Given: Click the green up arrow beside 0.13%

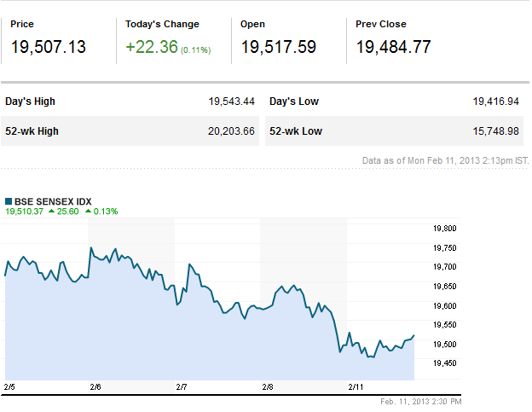Looking at the screenshot, I should point(88,211).
